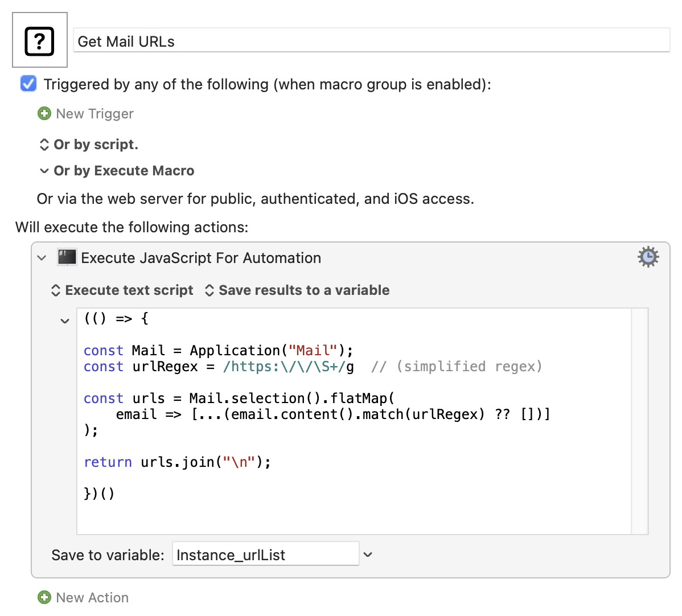Toggle the macro enabled checkbox
Screen dimensions: 682x616
[x=28, y=84]
